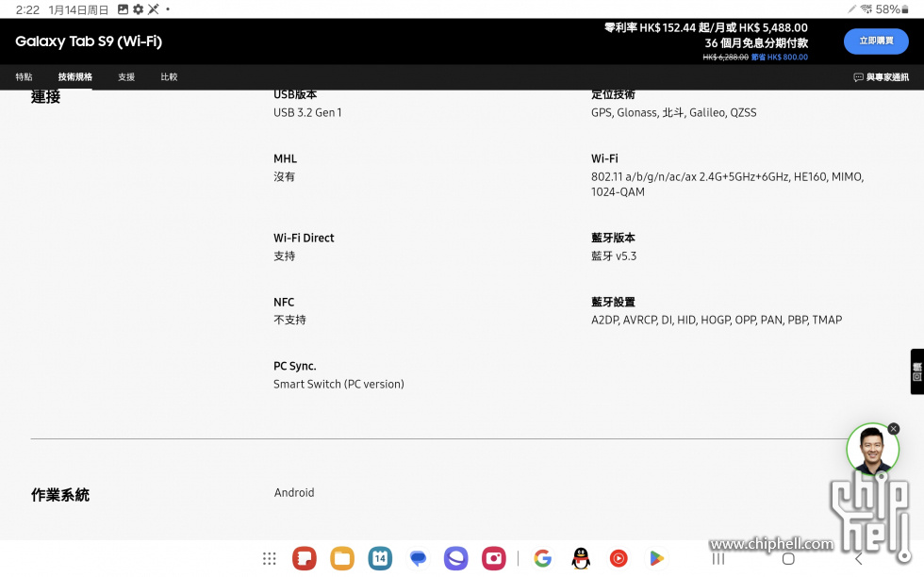The height and width of the screenshot is (577, 924).
Task: Open the Messages chat bubble app
Action: pyautogui.click(x=418, y=558)
